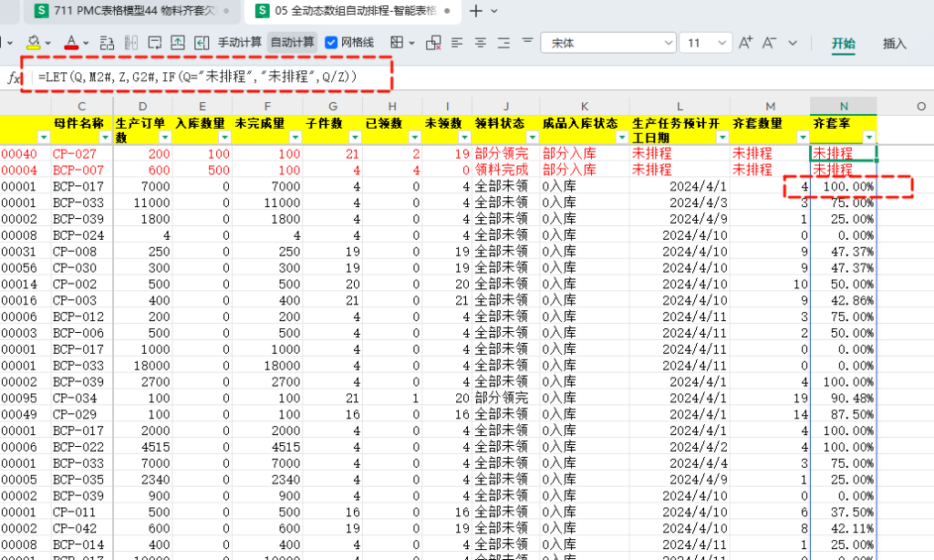Click cell showing 领料完成
Screen dimensions: 934x560
506,170
